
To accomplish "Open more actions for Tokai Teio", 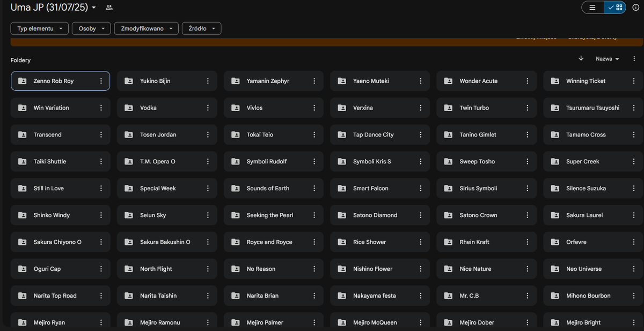I will pyautogui.click(x=314, y=135).
